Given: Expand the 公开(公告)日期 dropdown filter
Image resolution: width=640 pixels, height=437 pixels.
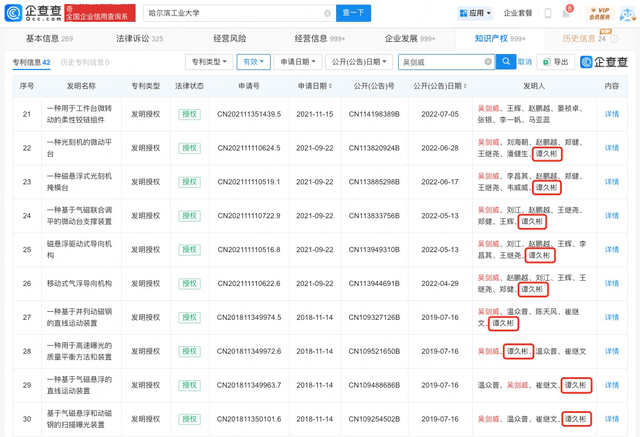Looking at the screenshot, I should 358,62.
